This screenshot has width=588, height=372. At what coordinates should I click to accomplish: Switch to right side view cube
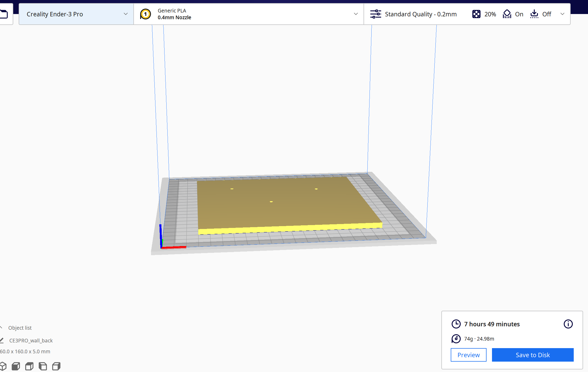click(56, 366)
